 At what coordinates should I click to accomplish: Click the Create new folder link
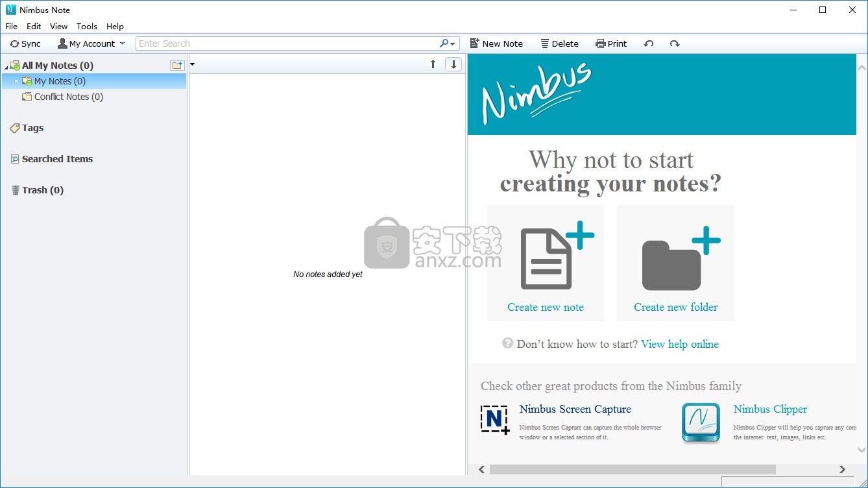point(676,307)
